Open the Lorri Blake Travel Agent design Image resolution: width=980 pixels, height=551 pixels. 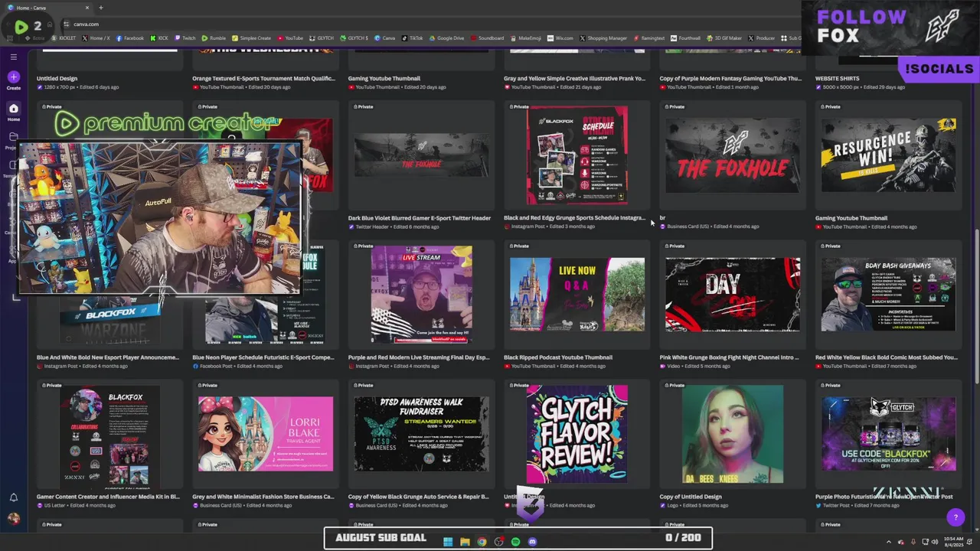(x=266, y=434)
